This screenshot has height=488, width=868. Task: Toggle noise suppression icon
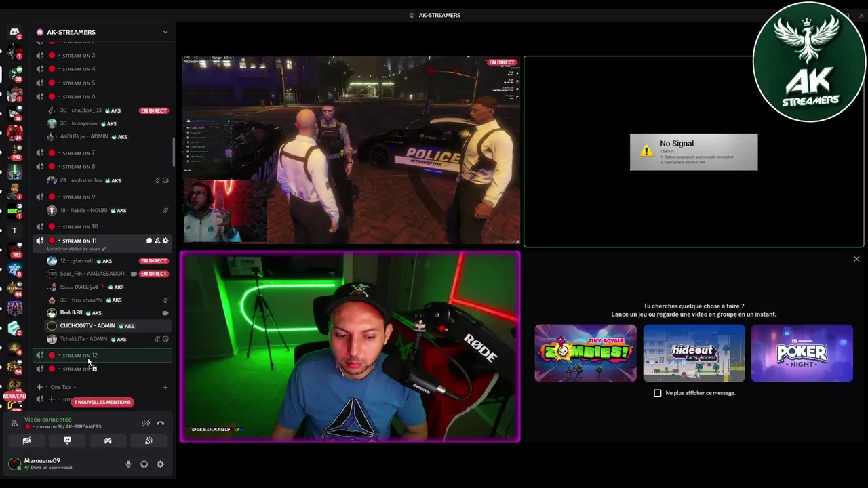[146, 423]
